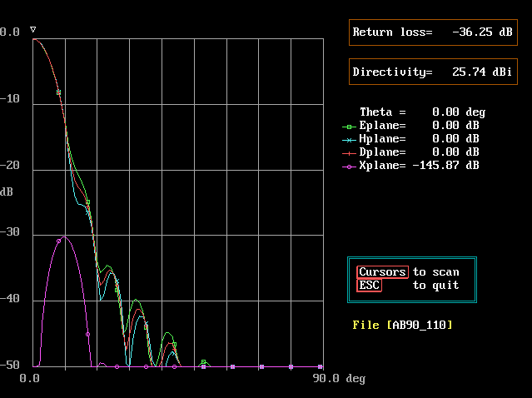
Task: Select the Eplane 0.00 dB value
Action: pyautogui.click(x=455, y=126)
